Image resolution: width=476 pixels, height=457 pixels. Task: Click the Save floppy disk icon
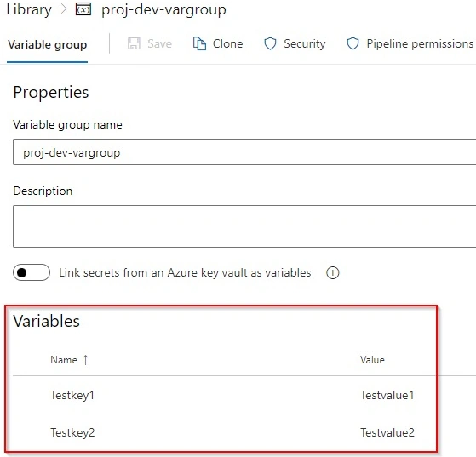tap(134, 43)
